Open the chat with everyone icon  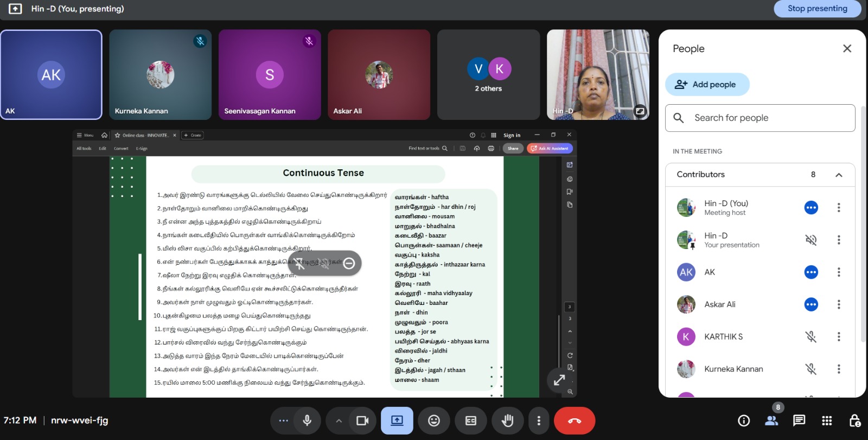pos(799,420)
